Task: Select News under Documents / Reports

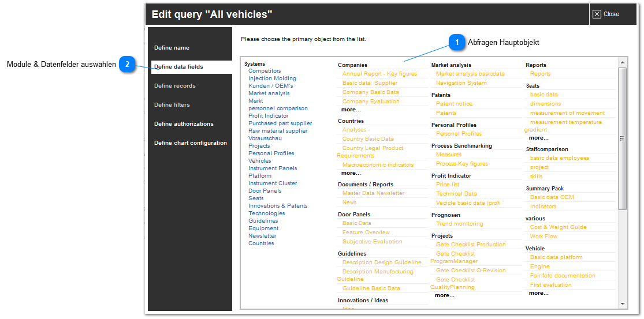Action: tap(349, 202)
